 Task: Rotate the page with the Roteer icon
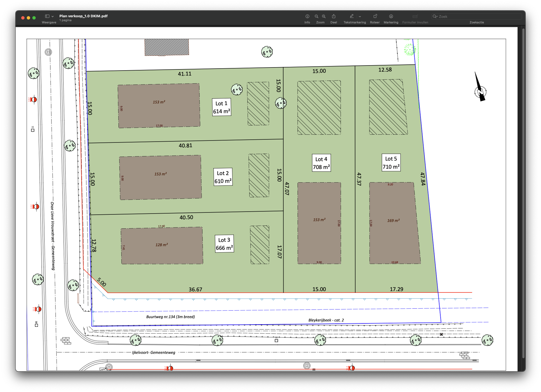coord(375,16)
